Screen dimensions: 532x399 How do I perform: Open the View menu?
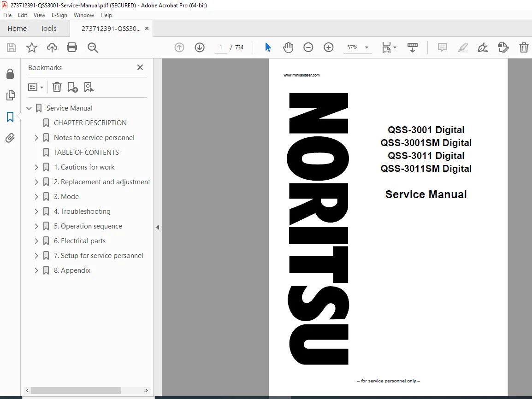(x=39, y=15)
